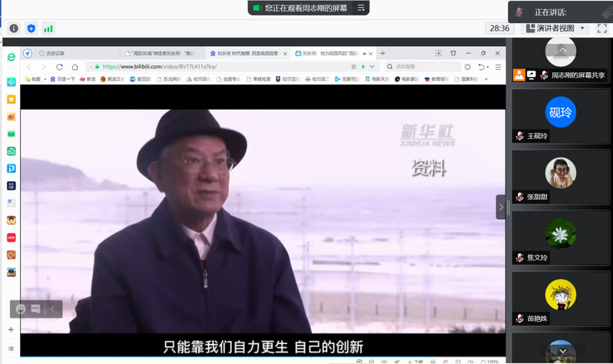Open the sharing banner menu icon
The width and height of the screenshot is (613, 364).
pyautogui.click(x=361, y=8)
